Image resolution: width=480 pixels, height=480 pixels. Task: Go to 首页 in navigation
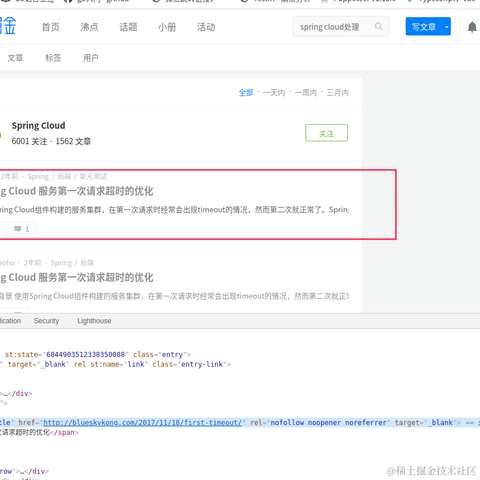point(51,27)
